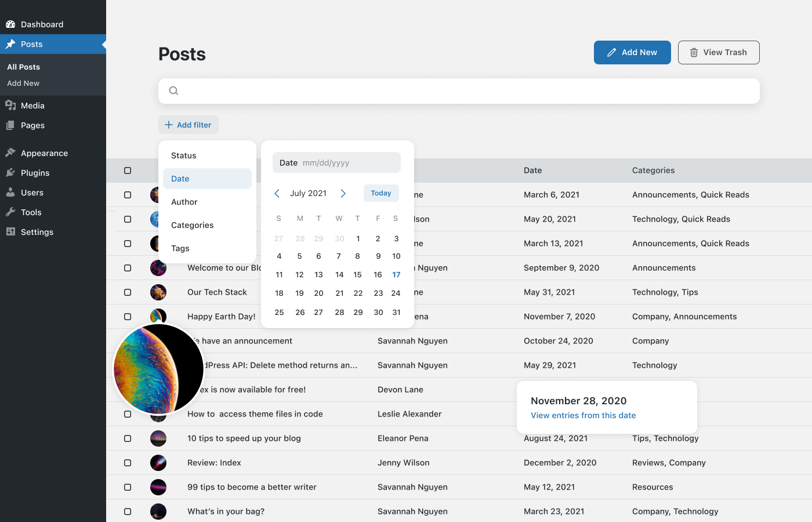Click author Eleanor Pena

click(403, 438)
